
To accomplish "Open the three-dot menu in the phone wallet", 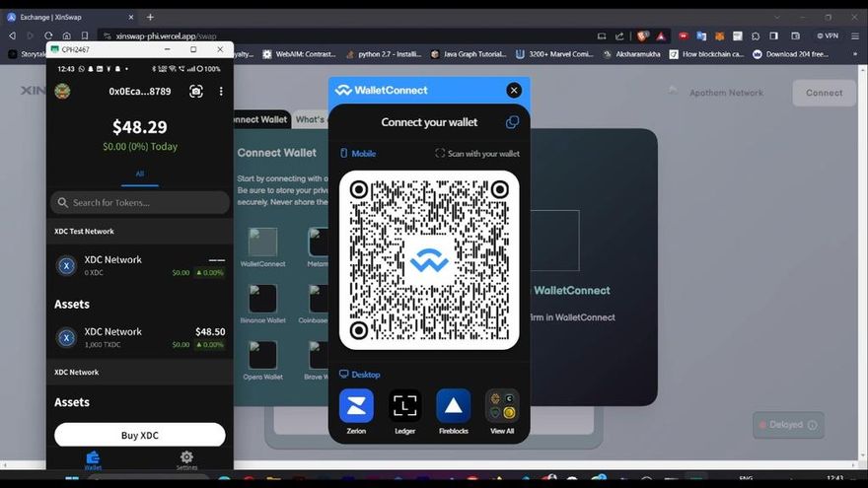I will pyautogui.click(x=221, y=92).
